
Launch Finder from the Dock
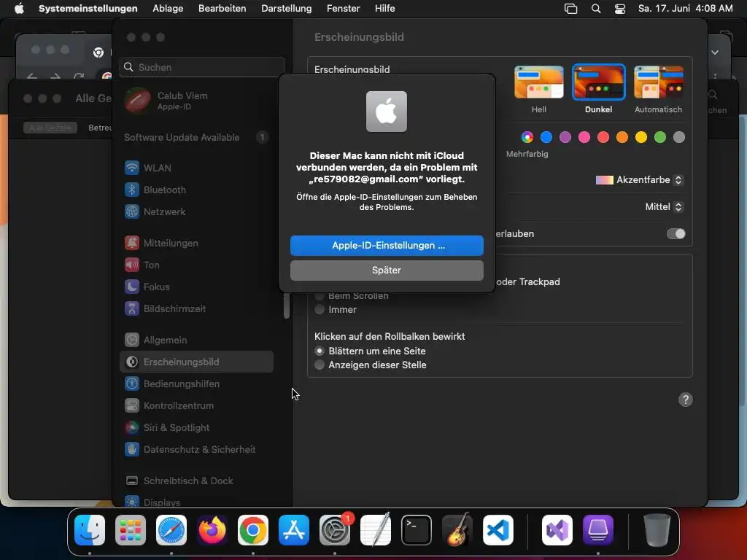pyautogui.click(x=90, y=530)
